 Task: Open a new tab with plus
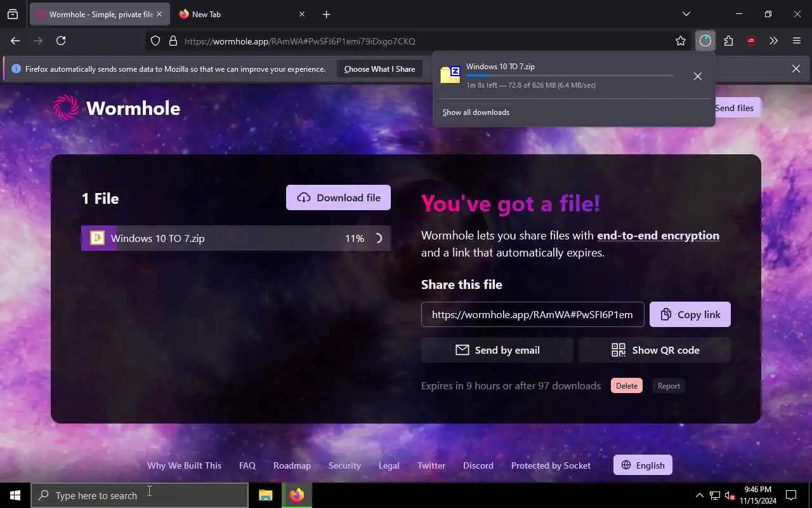point(326,14)
